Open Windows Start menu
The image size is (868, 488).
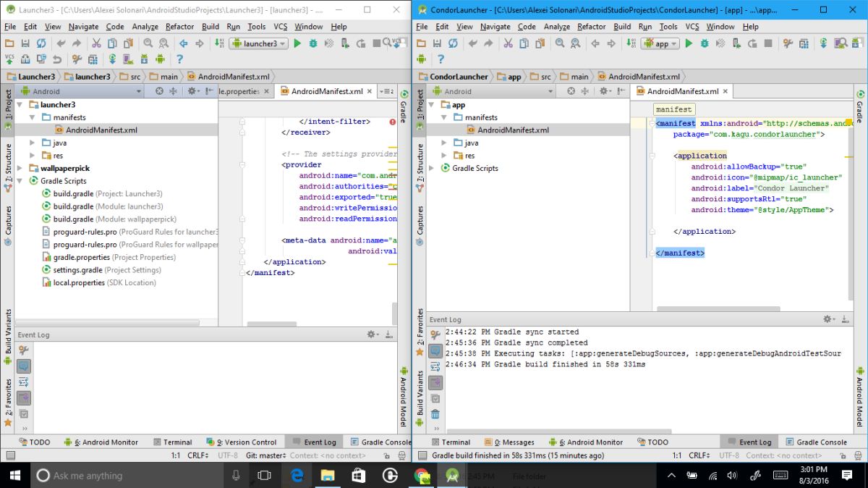[14, 476]
